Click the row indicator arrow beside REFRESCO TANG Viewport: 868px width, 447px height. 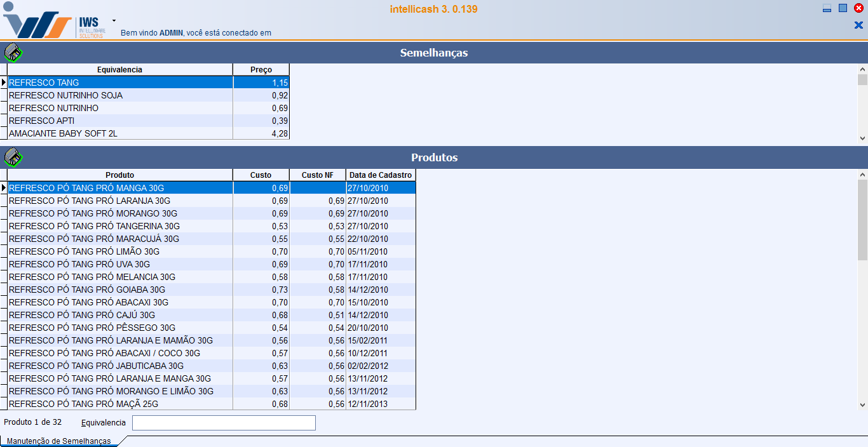[x=3, y=83]
